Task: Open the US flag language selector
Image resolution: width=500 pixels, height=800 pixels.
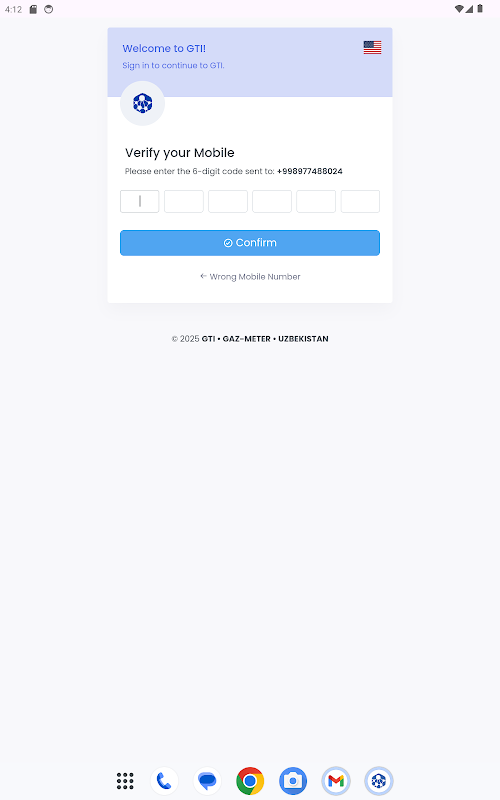Action: pyautogui.click(x=372, y=47)
